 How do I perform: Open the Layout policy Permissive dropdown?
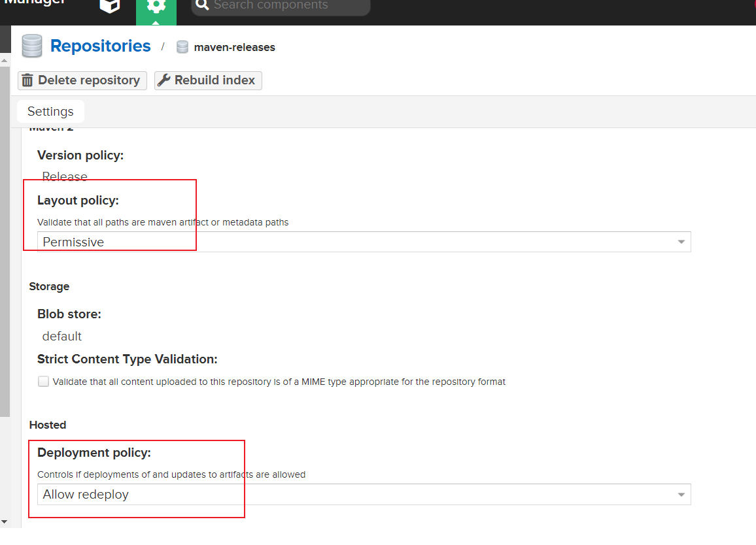[353, 242]
